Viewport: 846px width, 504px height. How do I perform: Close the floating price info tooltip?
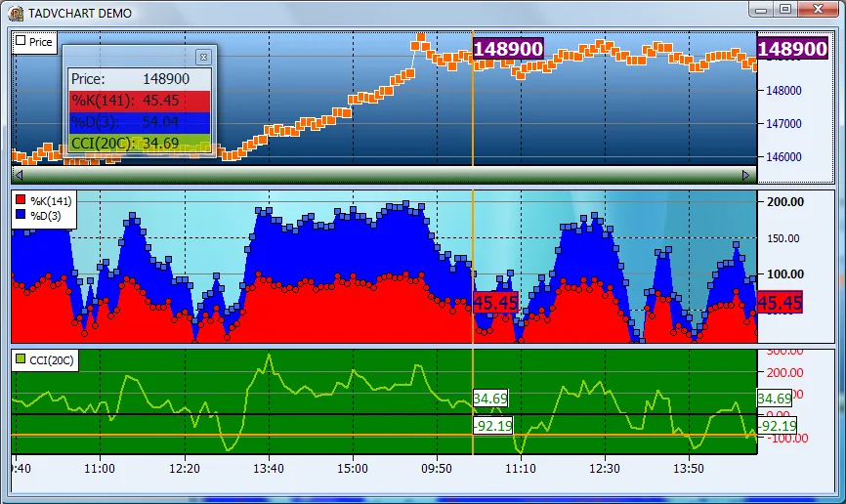click(x=203, y=57)
